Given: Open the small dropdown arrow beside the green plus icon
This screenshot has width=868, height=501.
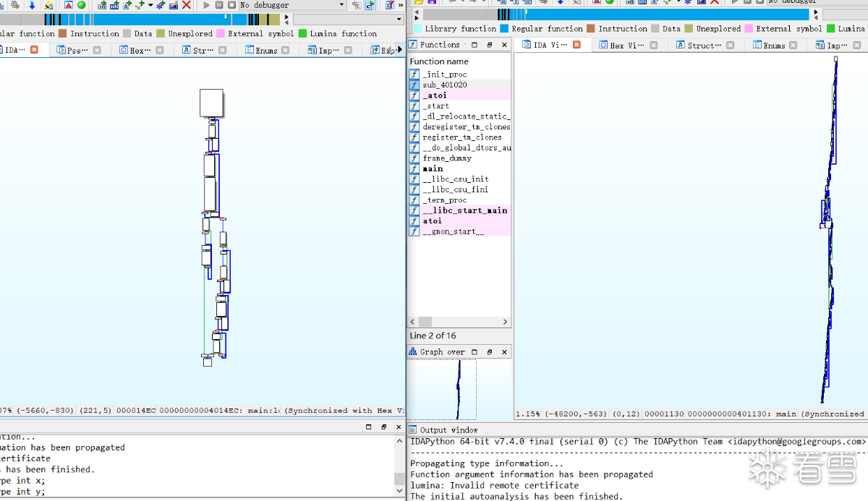Looking at the screenshot, I should point(150,5).
